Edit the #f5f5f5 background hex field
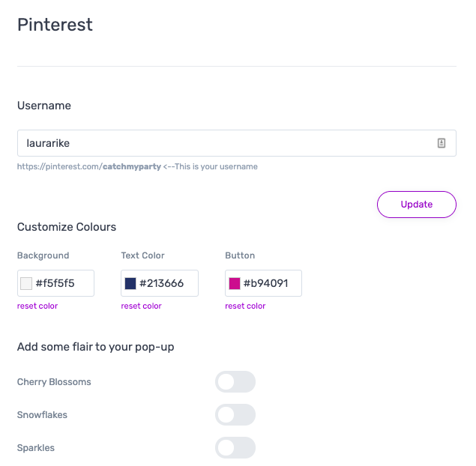This screenshot has height=466, width=476. point(55,283)
